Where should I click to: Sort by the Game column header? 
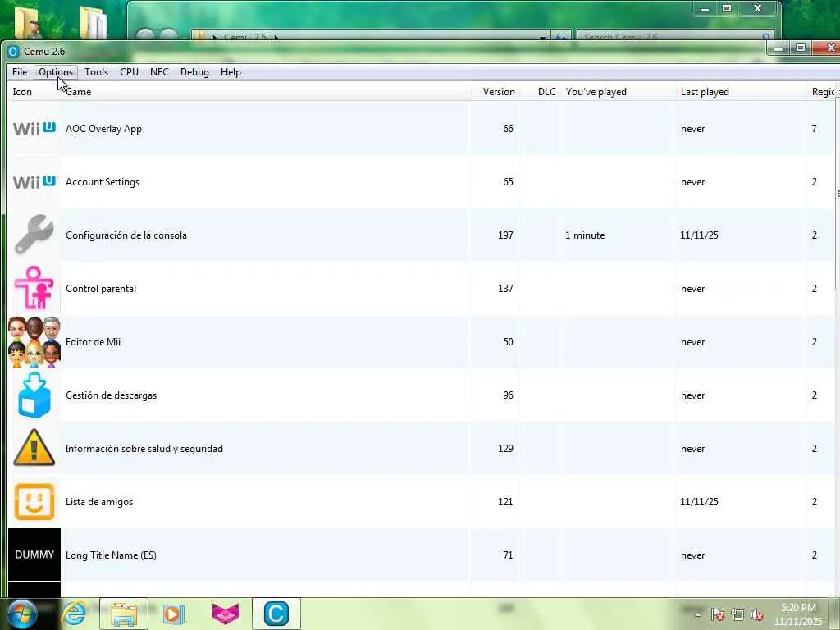coord(265,92)
